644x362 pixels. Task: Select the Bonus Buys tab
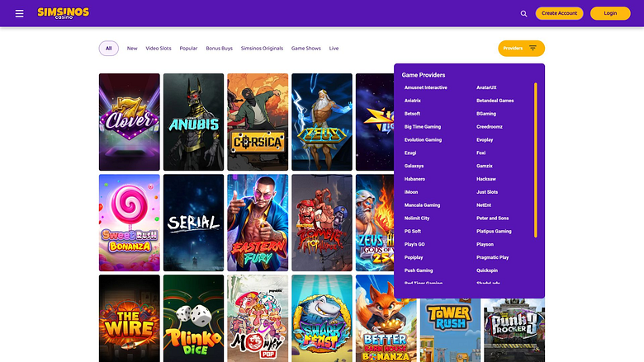pyautogui.click(x=219, y=49)
